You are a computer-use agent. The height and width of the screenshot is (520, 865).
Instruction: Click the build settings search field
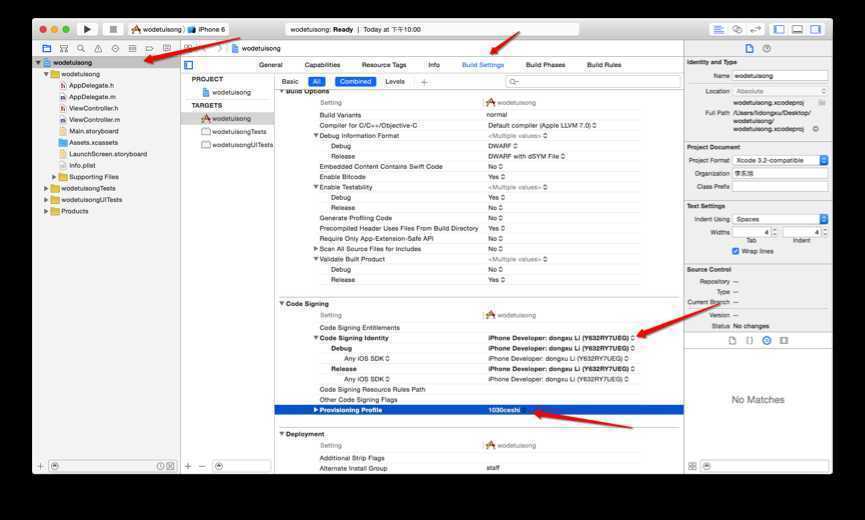(x=593, y=82)
